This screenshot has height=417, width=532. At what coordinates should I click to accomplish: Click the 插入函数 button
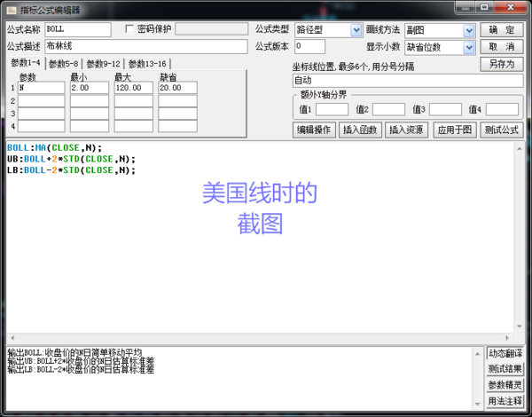point(360,130)
